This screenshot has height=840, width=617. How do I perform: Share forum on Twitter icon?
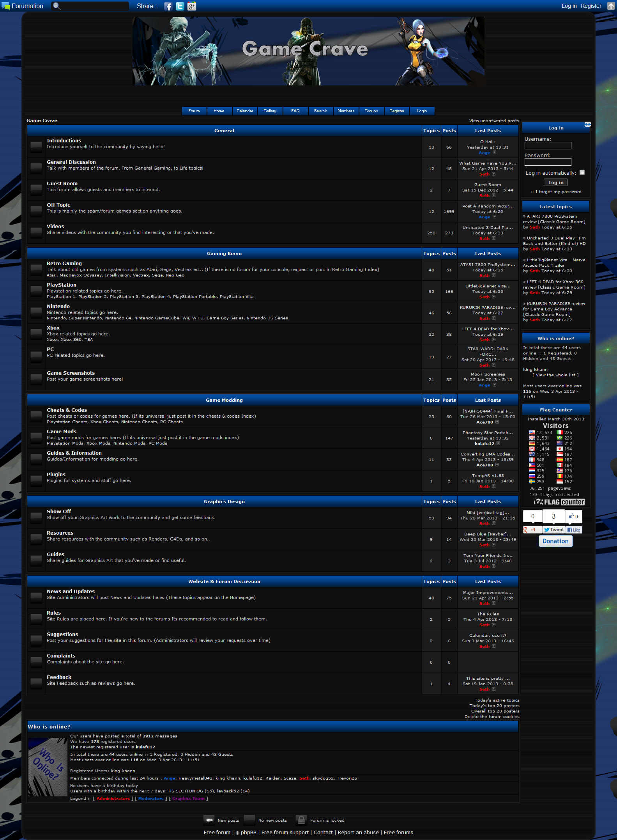point(180,6)
